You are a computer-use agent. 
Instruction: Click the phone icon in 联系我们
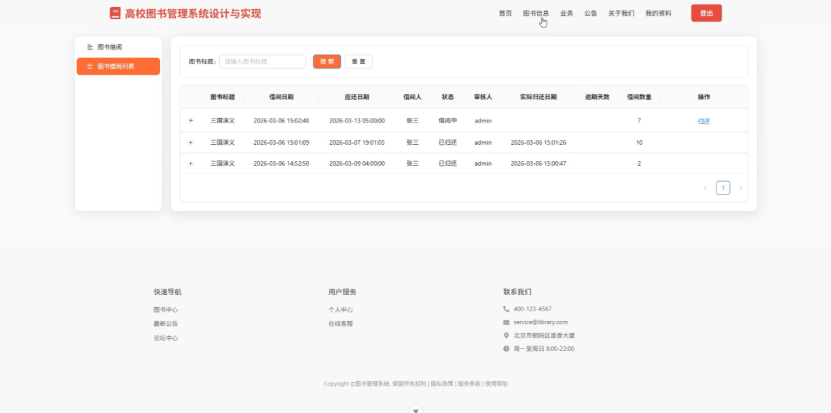506,309
